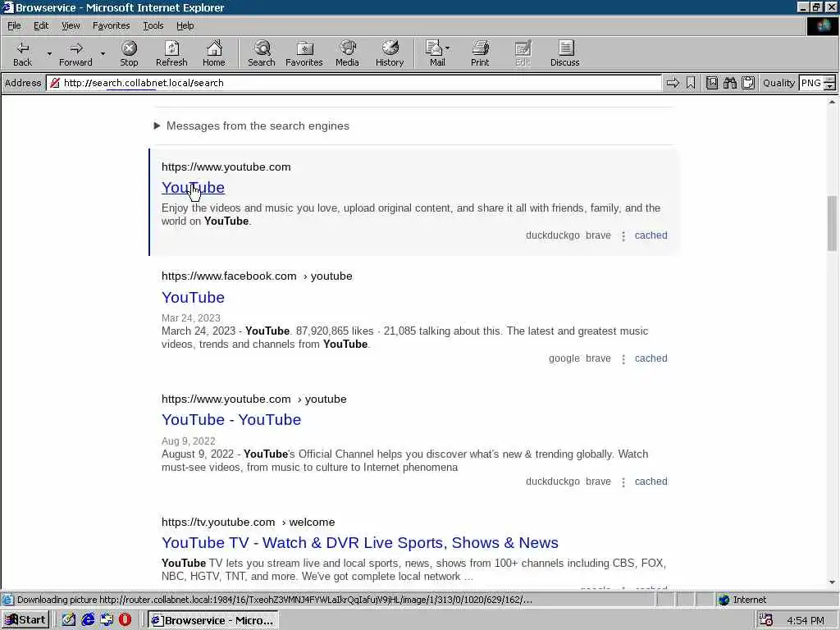Open the View menu
The height and width of the screenshot is (630, 840).
click(x=71, y=25)
